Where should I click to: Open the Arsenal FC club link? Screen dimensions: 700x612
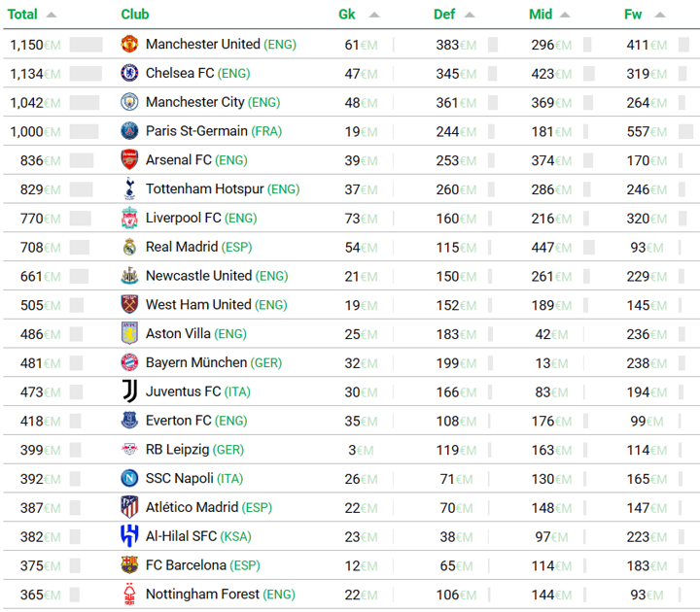179,160
